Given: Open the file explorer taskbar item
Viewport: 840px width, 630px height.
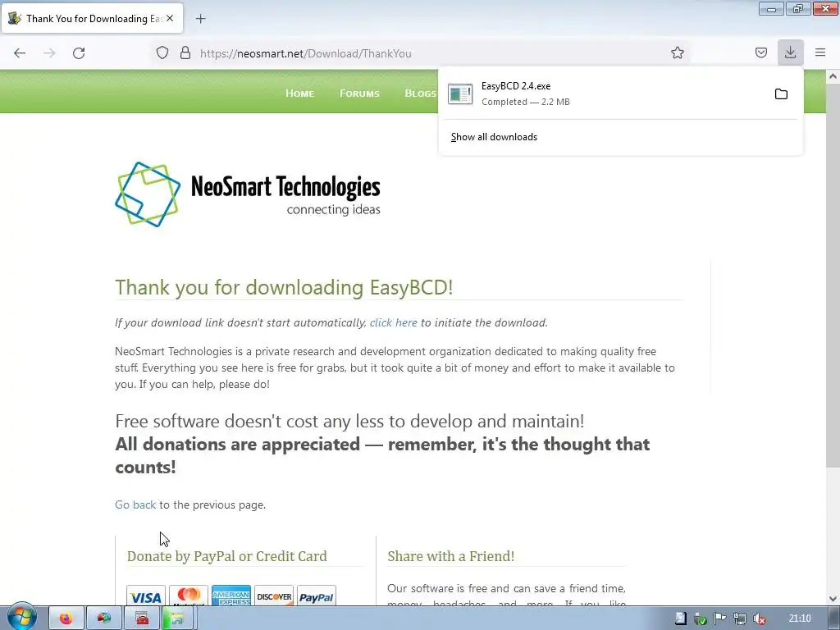Looking at the screenshot, I should tap(178, 619).
